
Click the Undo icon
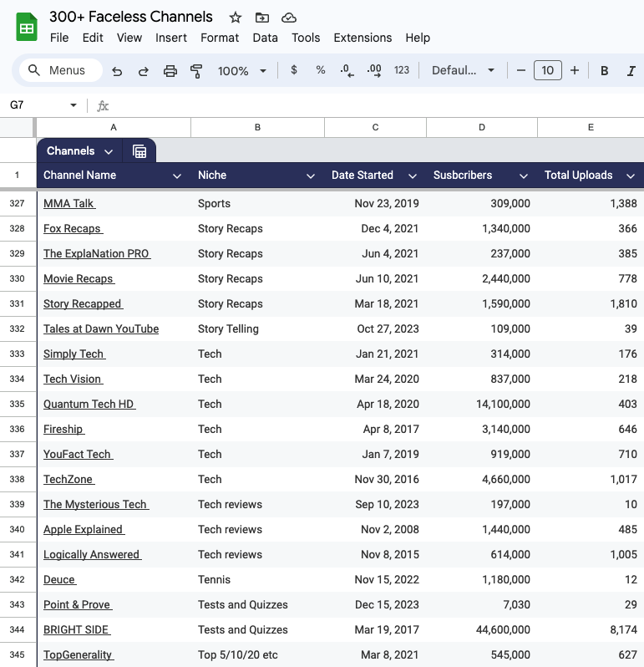[x=117, y=70]
